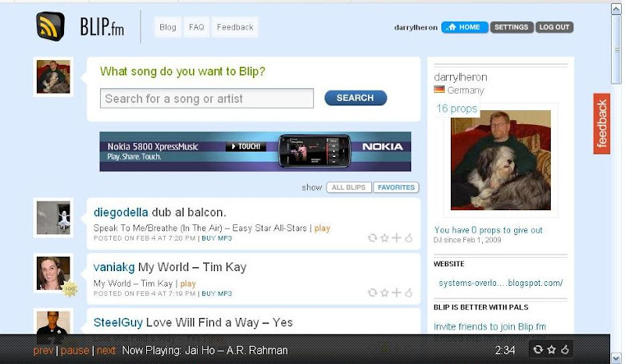The width and height of the screenshot is (625, 364).
Task: Add diegodella blip to playlist with plus icon
Action: [x=396, y=237]
